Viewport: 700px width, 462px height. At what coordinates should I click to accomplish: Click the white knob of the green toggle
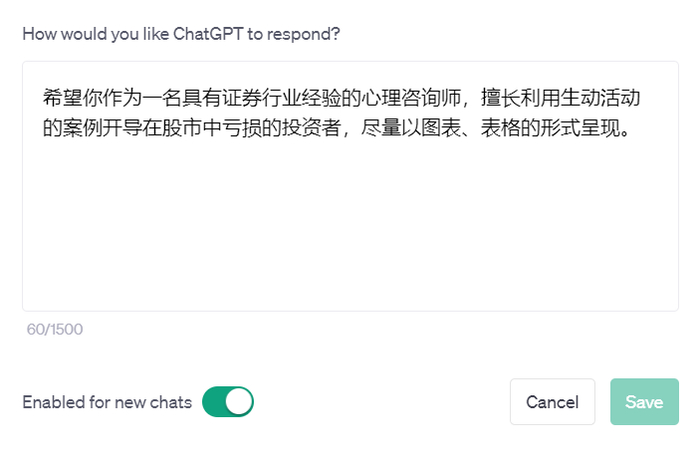239,402
